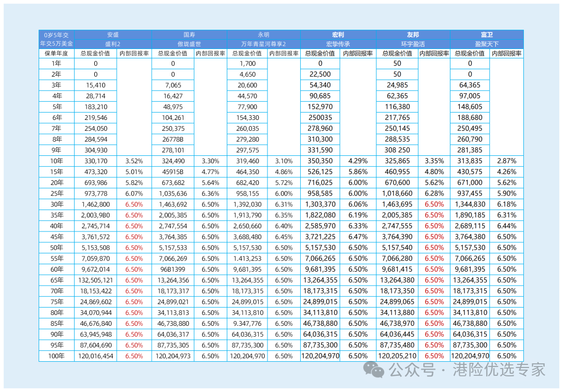Click the value 132,505,121
The height and width of the screenshot is (392, 563).
95,280
